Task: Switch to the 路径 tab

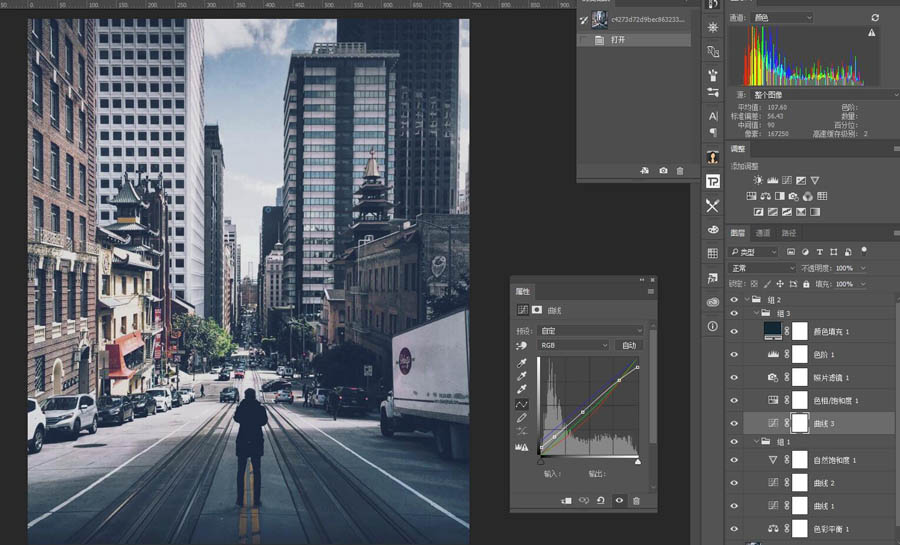Action: point(789,233)
